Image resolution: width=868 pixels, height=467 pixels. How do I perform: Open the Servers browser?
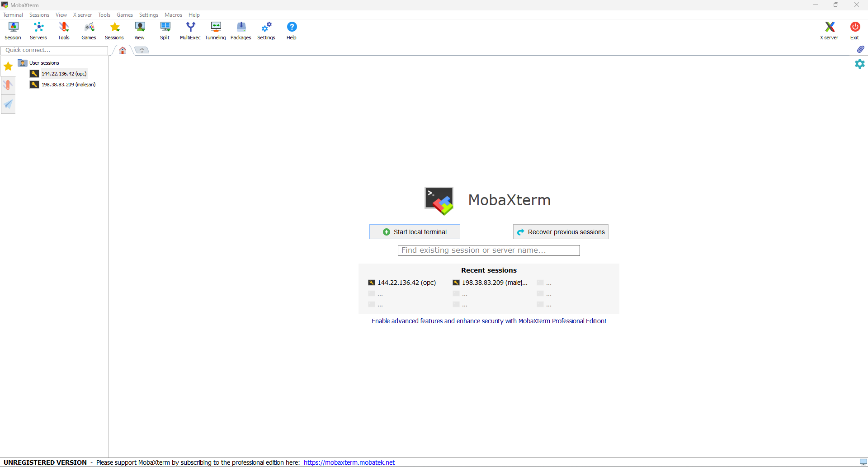pos(38,30)
